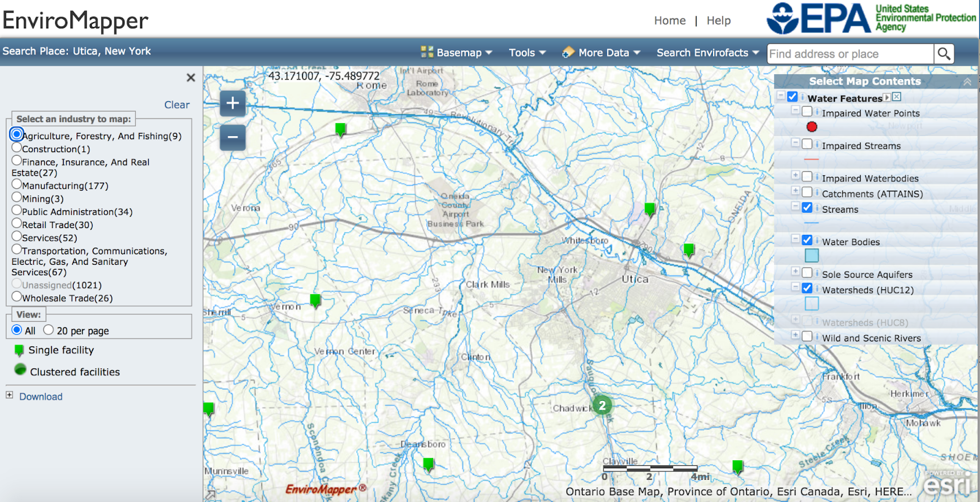Click the esri logo on the map

coord(947,484)
